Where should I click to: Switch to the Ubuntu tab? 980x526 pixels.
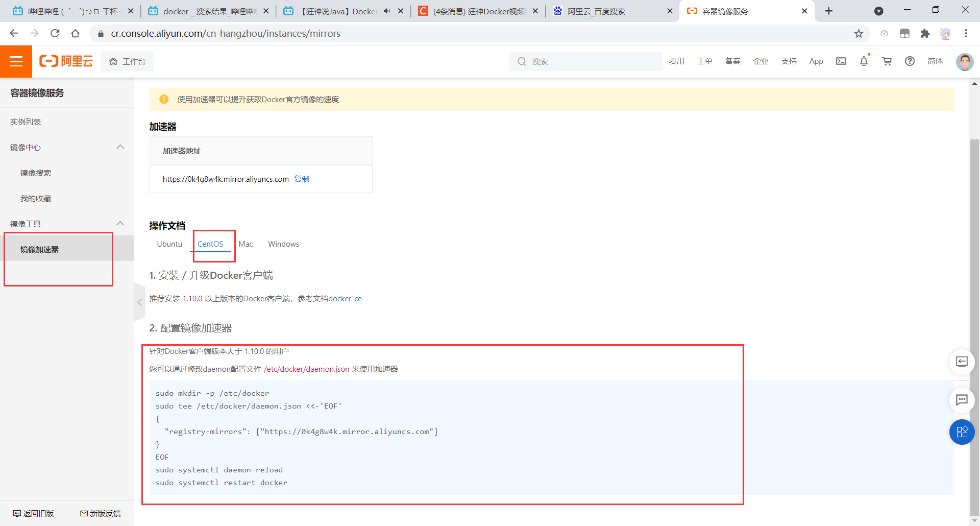pyautogui.click(x=169, y=244)
